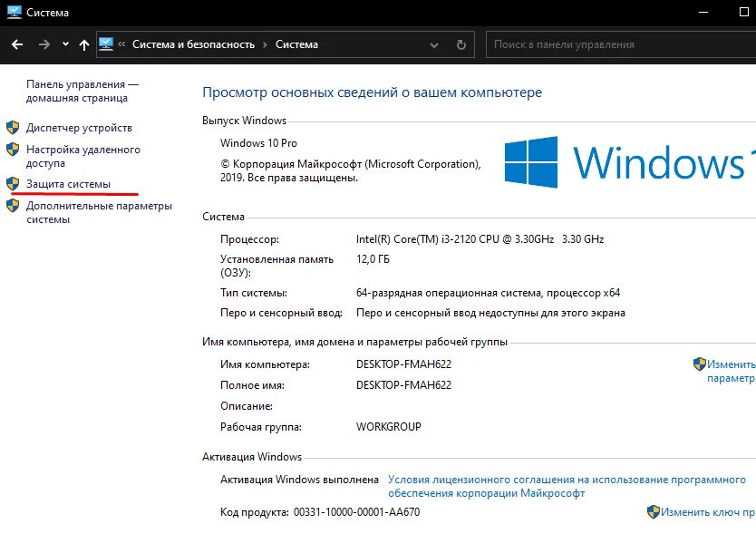
Task: Click shield icon beside 'Диспетчер устройств'
Action: click(x=13, y=128)
